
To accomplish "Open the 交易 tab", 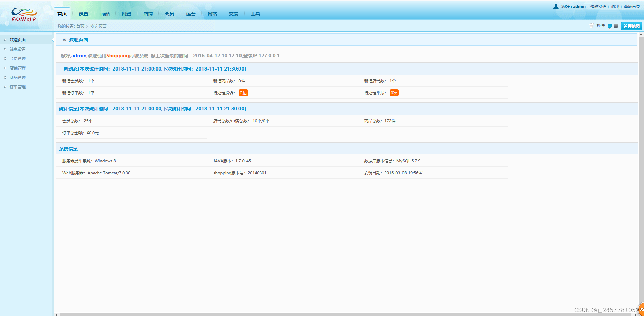I will tap(233, 13).
